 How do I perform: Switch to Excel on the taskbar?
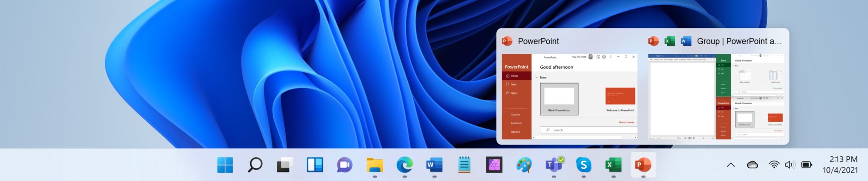pyautogui.click(x=613, y=165)
